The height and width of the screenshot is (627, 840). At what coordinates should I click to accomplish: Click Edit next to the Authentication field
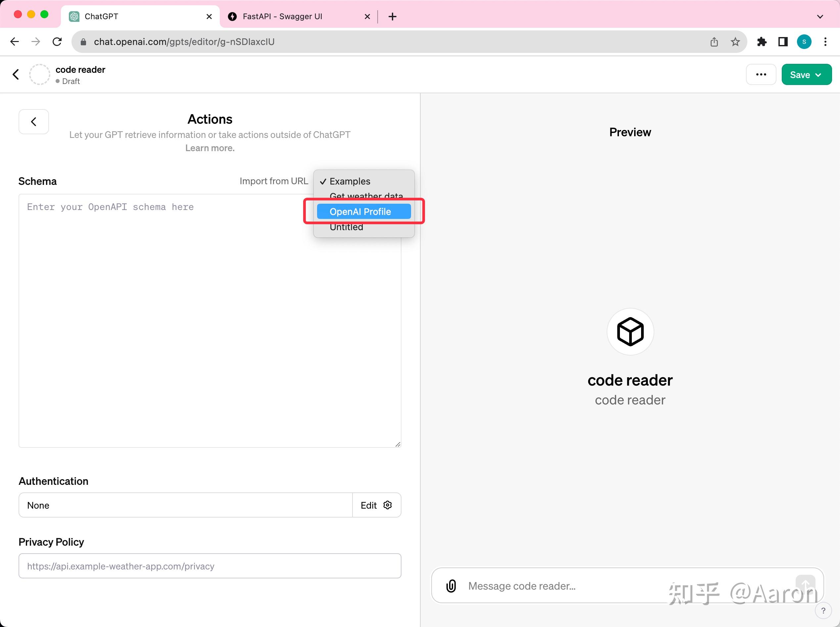click(x=369, y=505)
